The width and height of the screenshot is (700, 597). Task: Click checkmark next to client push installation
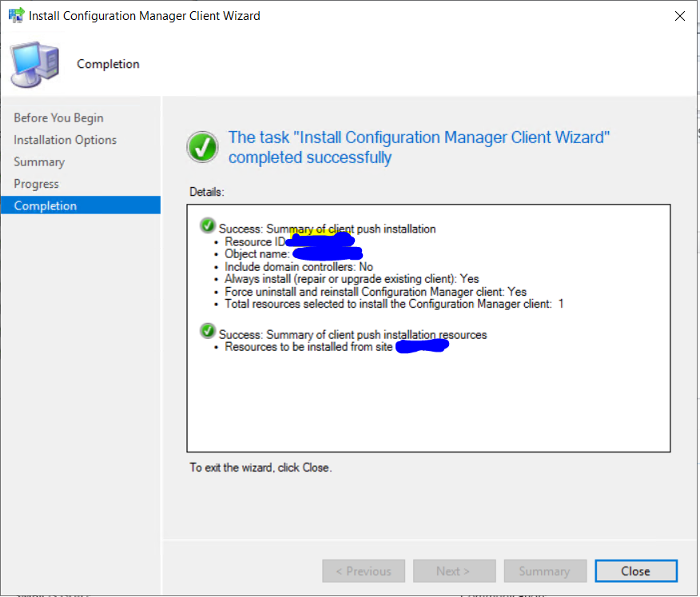click(208, 225)
